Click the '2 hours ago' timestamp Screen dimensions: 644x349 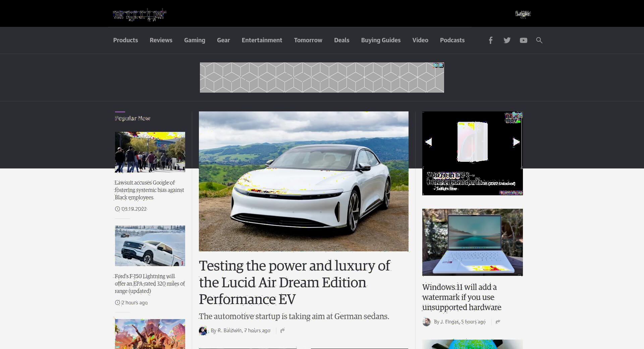click(x=134, y=302)
